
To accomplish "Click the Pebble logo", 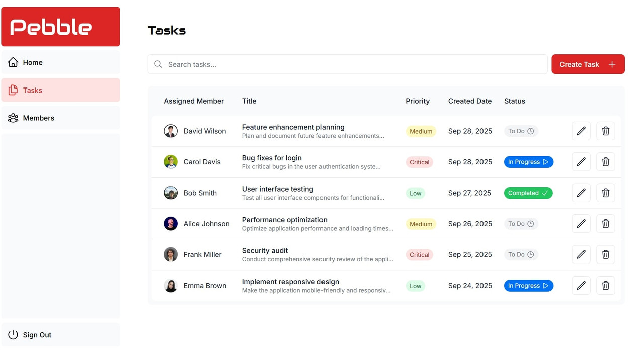I will 60,27.
